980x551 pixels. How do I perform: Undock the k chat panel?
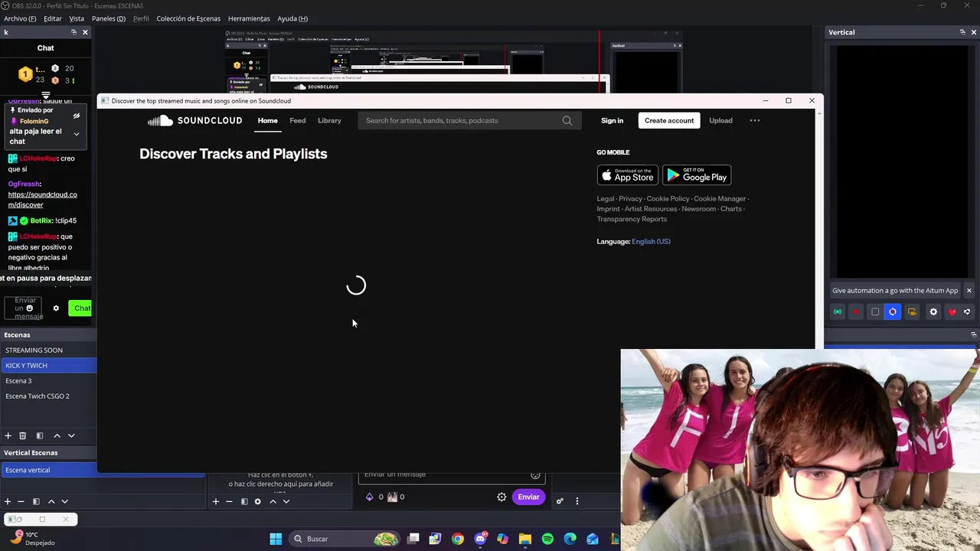click(x=73, y=32)
